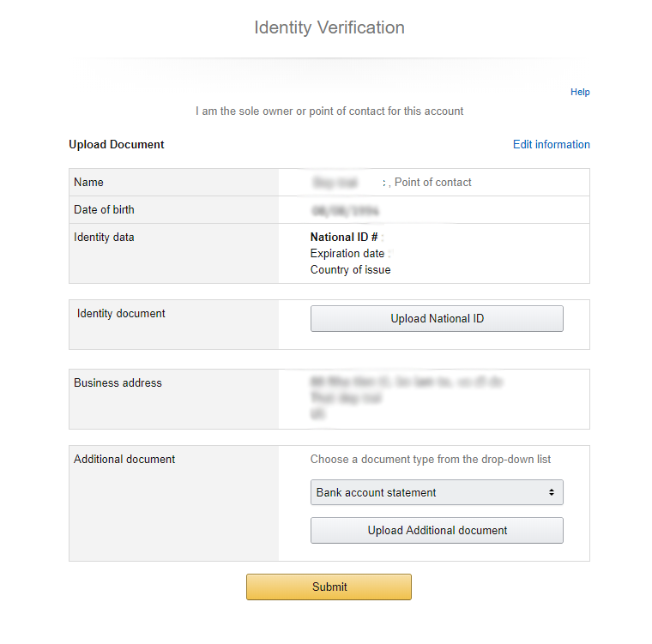The width and height of the screenshot is (652, 644).
Task: Open the Help link
Action: click(580, 92)
